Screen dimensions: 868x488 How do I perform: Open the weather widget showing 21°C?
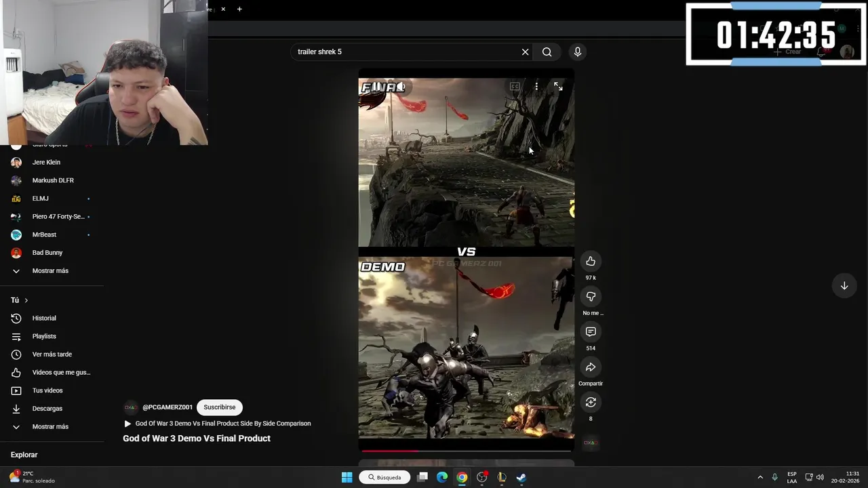tap(31, 477)
